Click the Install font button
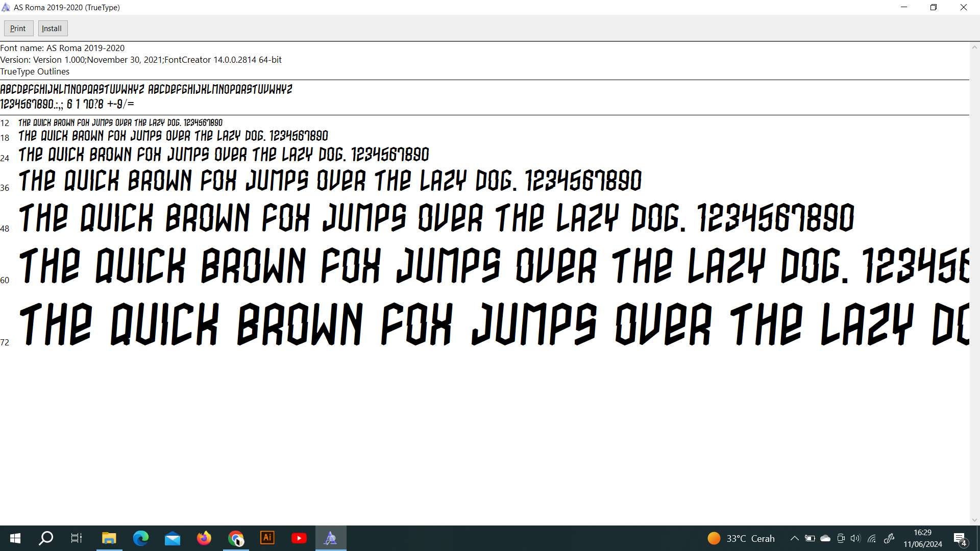The image size is (980, 551). coord(52,29)
